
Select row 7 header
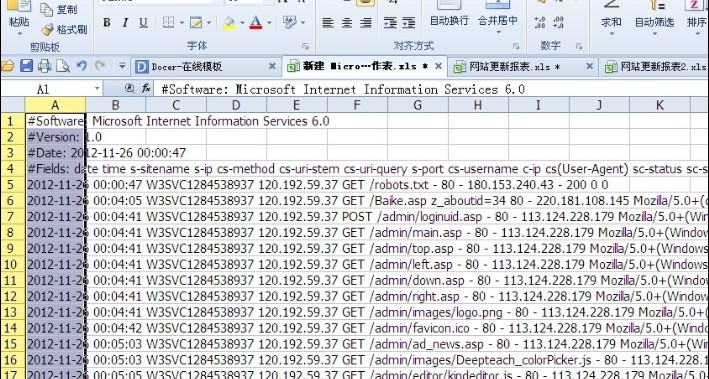pyautogui.click(x=12, y=216)
